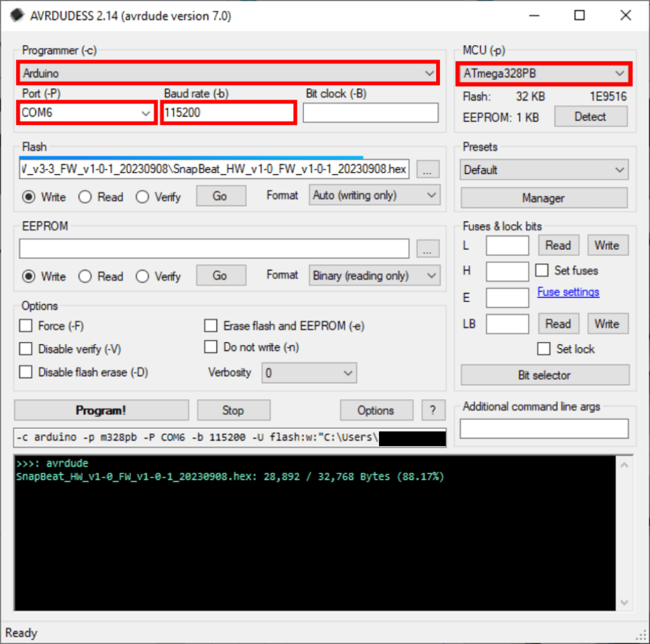Click Additional command line args field
This screenshot has width=650, height=644.
[544, 428]
